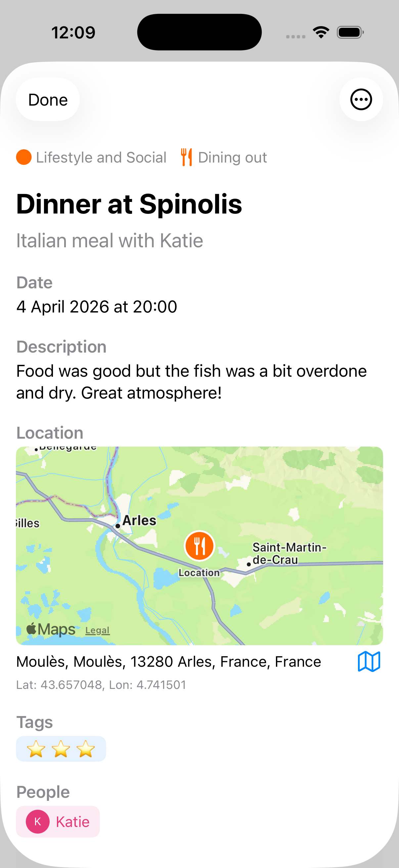Viewport: 399px width, 868px height.
Task: Open the Legal link on the map
Action: (x=97, y=630)
